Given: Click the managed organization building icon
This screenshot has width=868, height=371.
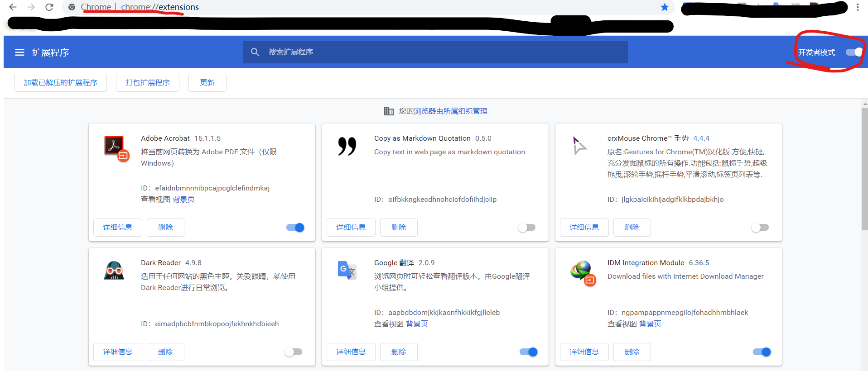Looking at the screenshot, I should click(389, 111).
